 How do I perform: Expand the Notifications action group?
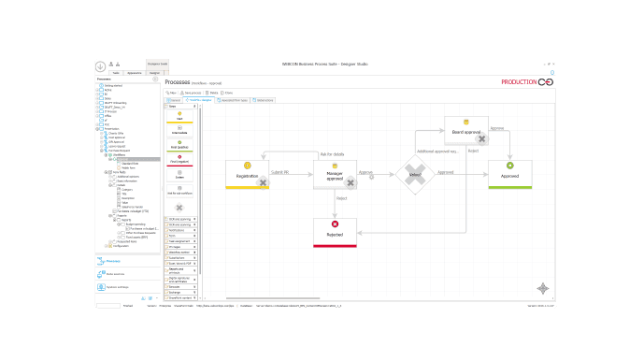(x=180, y=230)
